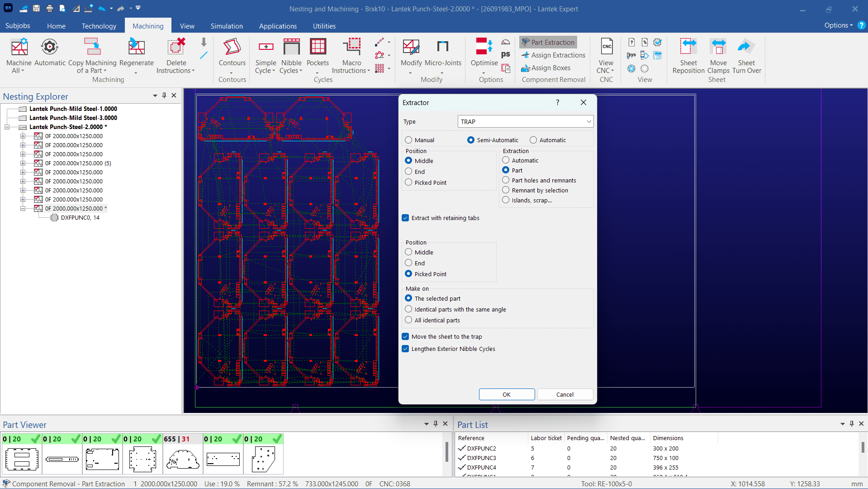The height and width of the screenshot is (489, 868).
Task: Click the Machine All icon
Action: click(x=19, y=48)
